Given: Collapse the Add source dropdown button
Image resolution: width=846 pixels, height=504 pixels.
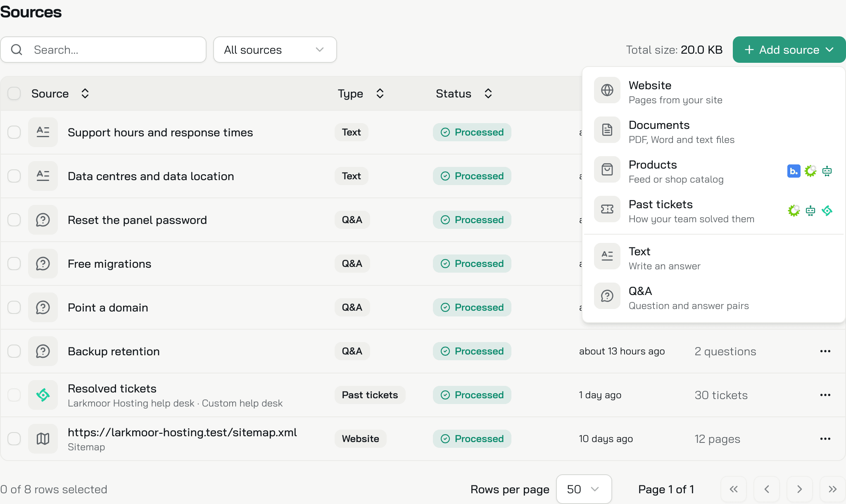Looking at the screenshot, I should click(789, 50).
